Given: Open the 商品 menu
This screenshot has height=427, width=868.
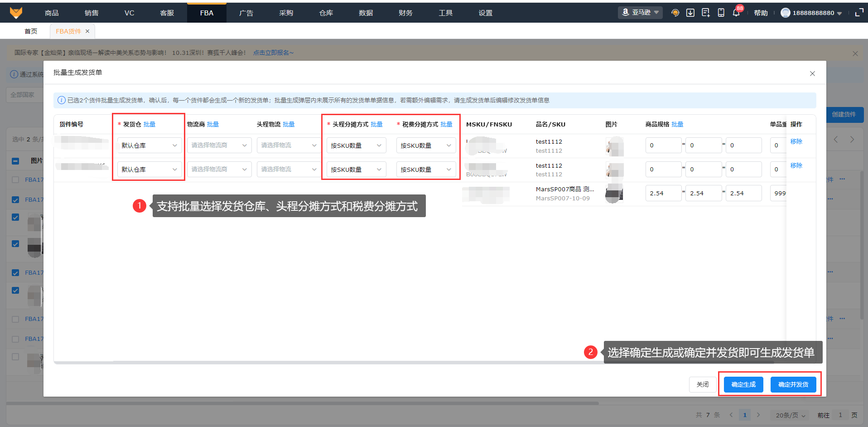Looking at the screenshot, I should (x=52, y=13).
